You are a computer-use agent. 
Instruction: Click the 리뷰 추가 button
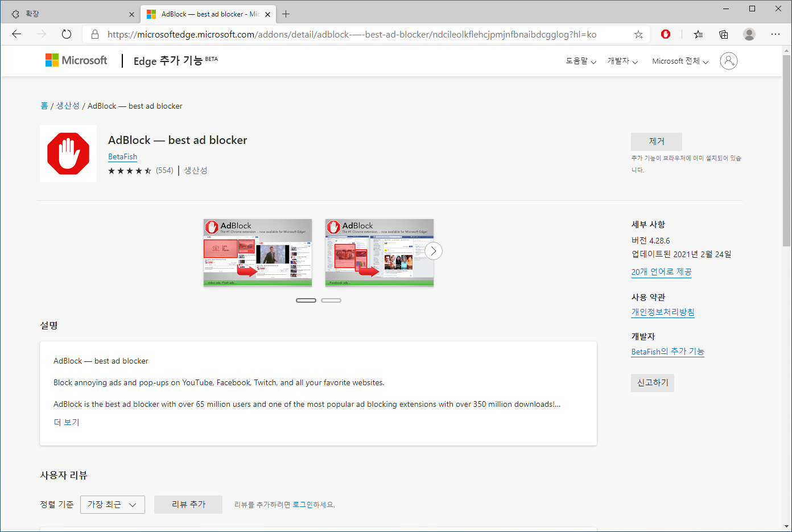tap(188, 505)
